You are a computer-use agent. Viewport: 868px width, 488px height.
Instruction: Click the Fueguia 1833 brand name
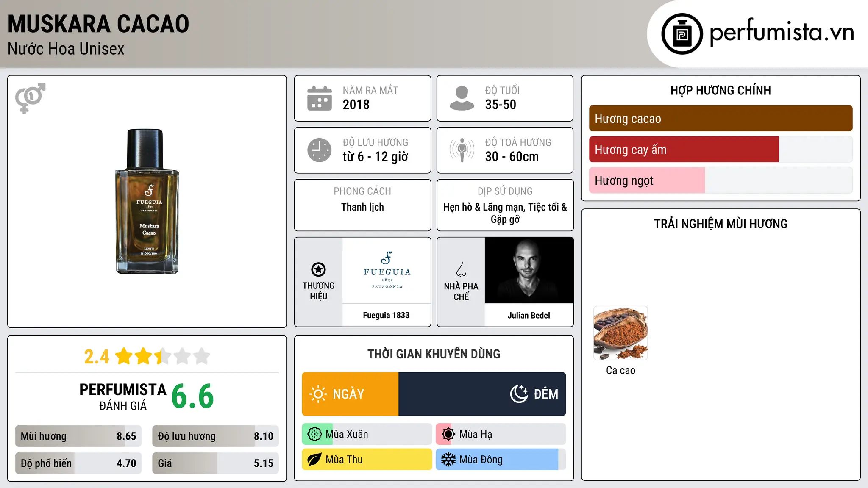coord(386,315)
